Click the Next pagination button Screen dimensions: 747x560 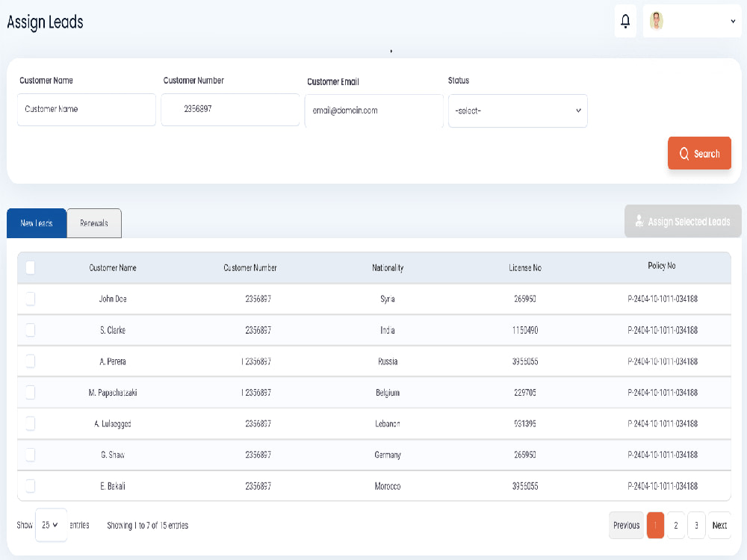pyautogui.click(x=719, y=525)
